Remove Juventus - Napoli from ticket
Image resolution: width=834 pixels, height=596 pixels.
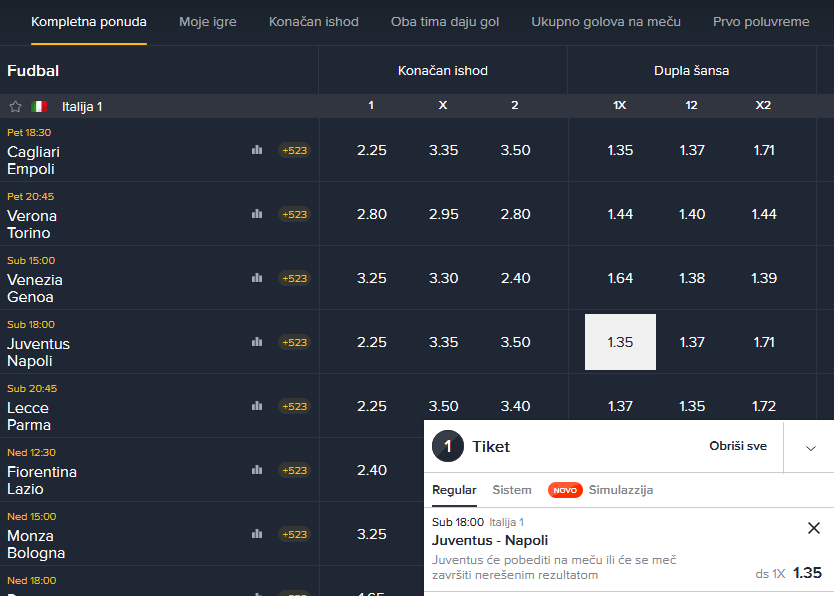[x=814, y=528]
